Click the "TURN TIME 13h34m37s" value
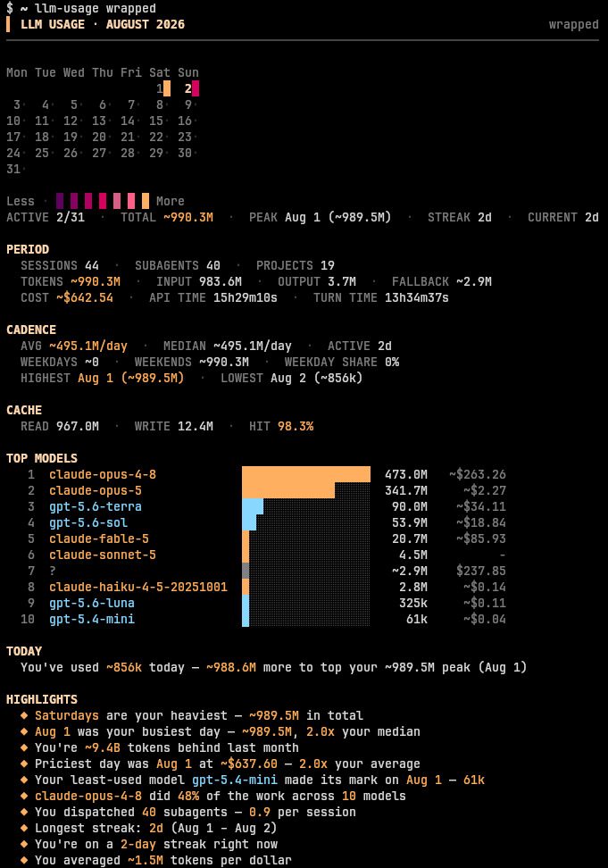Image resolution: width=608 pixels, height=868 pixels. [x=381, y=297]
